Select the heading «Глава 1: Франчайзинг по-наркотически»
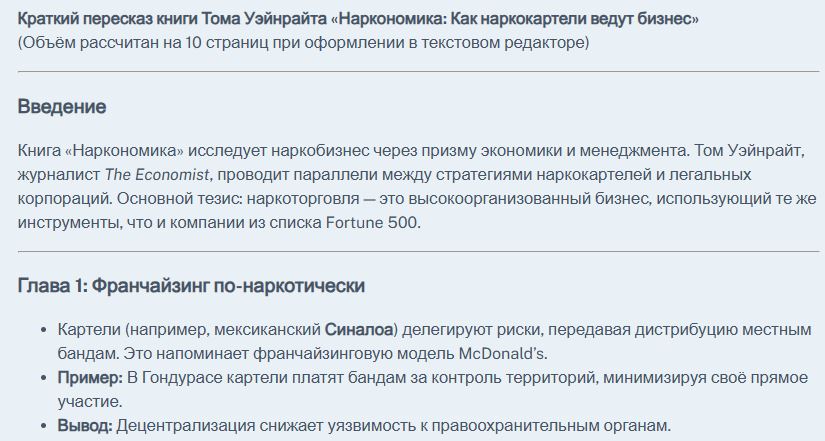Image resolution: width=825 pixels, height=441 pixels. [191, 286]
